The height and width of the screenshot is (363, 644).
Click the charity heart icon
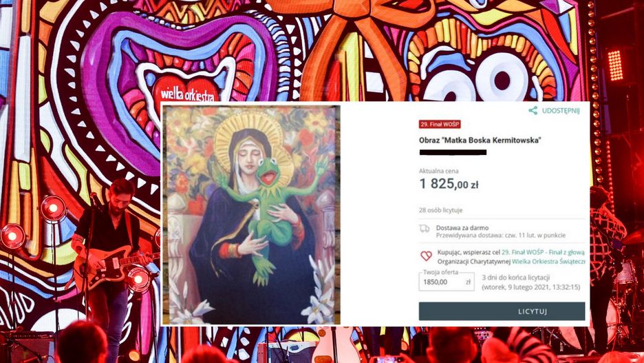426,256
